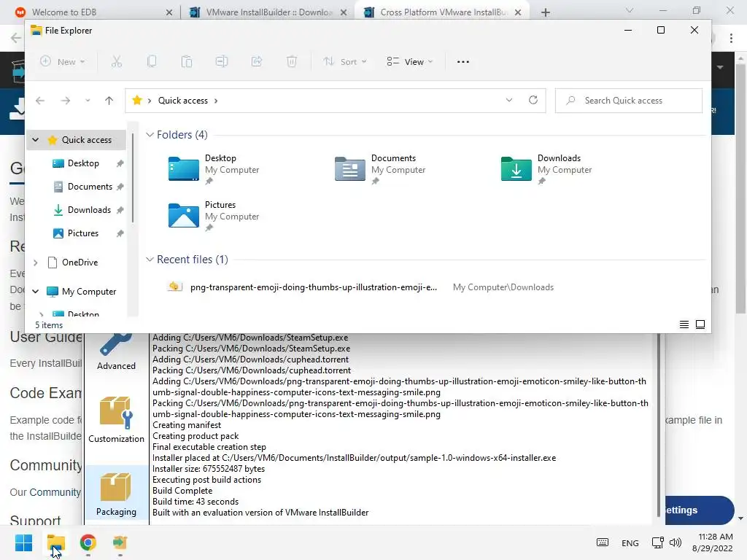Open a new browser tab
The image size is (747, 560).
pos(546,12)
